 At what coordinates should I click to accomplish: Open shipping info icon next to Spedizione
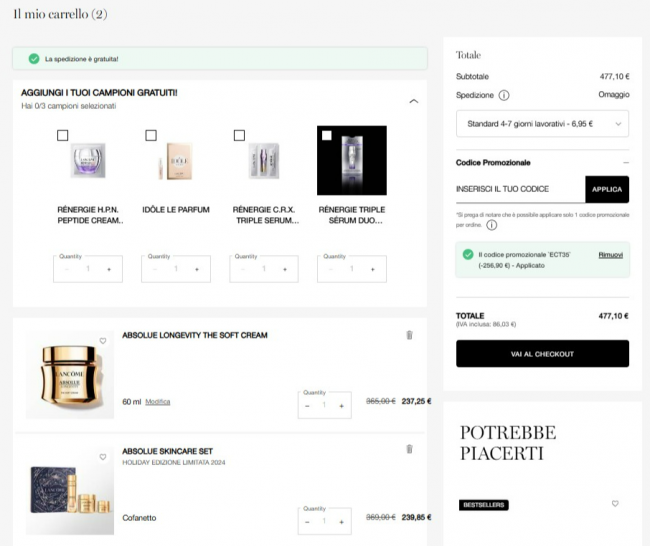coord(504,96)
